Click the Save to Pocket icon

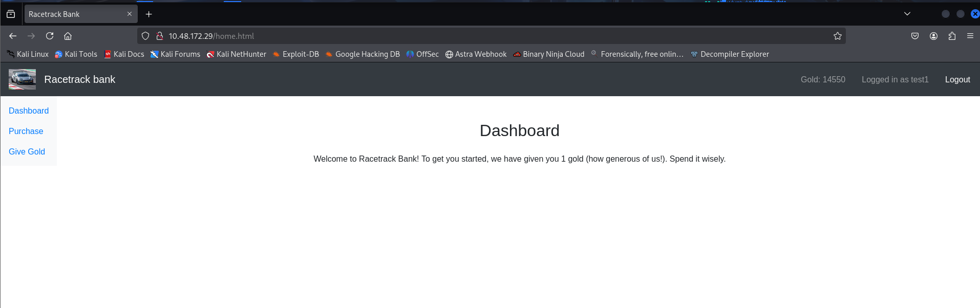click(x=915, y=36)
